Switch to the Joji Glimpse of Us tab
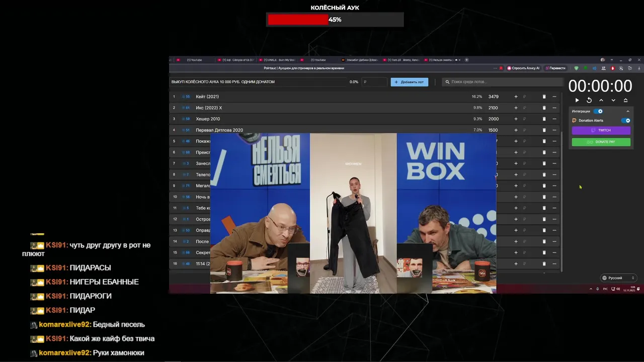 [236, 60]
